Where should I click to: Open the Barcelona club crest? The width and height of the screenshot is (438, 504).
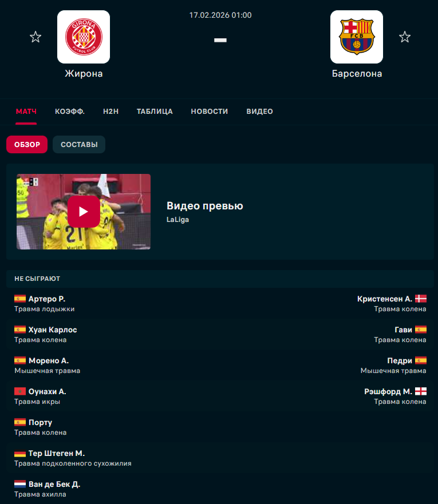click(x=357, y=37)
